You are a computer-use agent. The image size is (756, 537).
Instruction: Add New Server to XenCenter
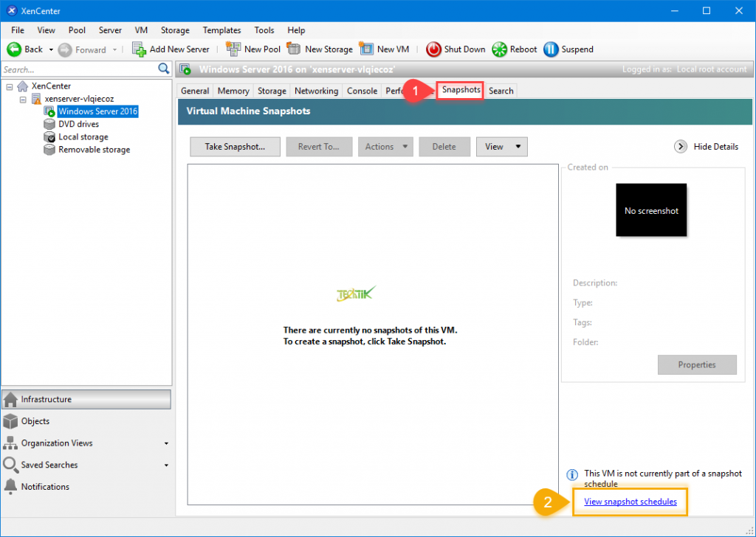coord(171,49)
